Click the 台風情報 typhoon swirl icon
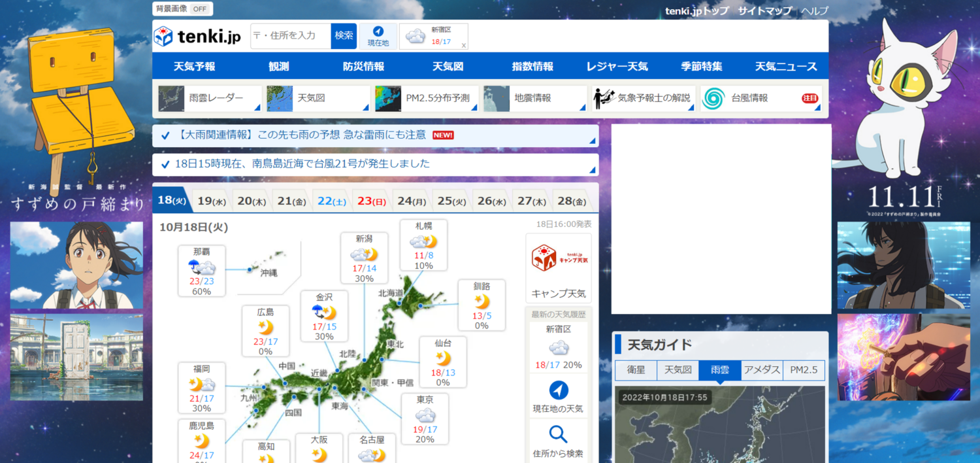This screenshot has width=980, height=463. coord(713,99)
